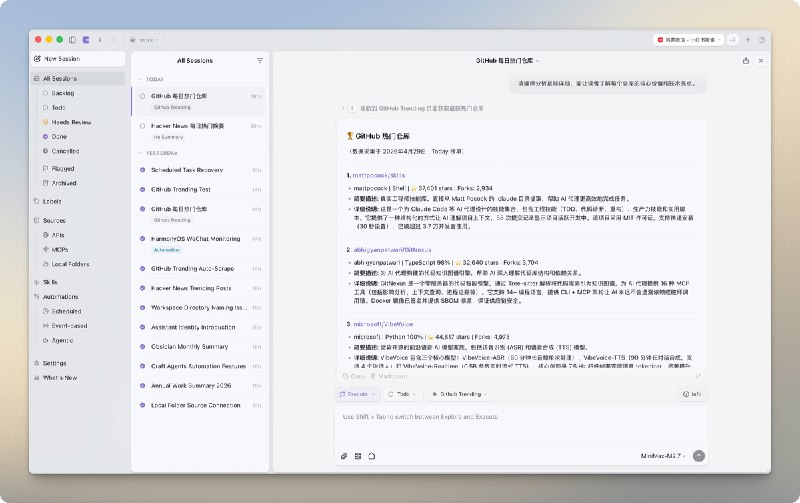Select Todo in the sidebar
This screenshot has height=503, width=800.
(58, 108)
